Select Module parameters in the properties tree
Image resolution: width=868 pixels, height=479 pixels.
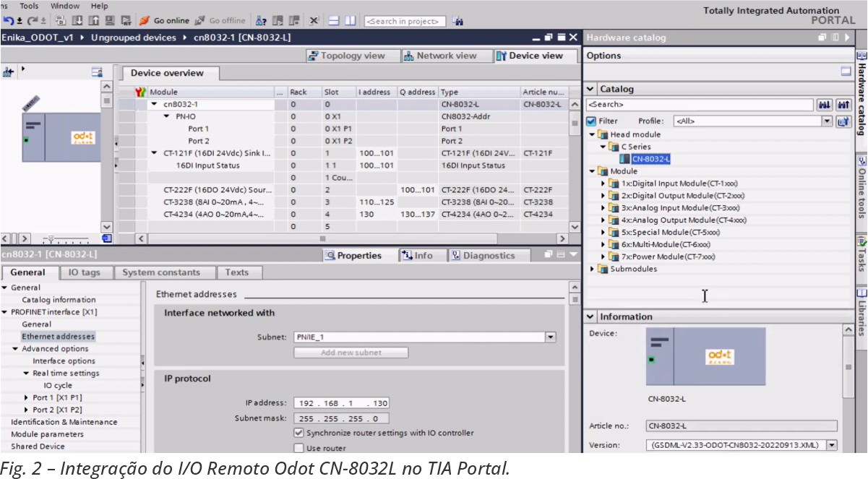pyautogui.click(x=47, y=434)
